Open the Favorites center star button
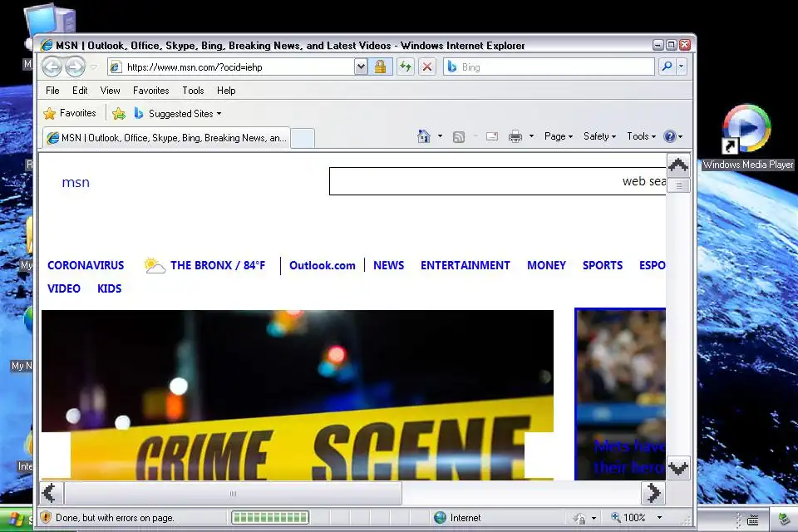 [x=70, y=113]
